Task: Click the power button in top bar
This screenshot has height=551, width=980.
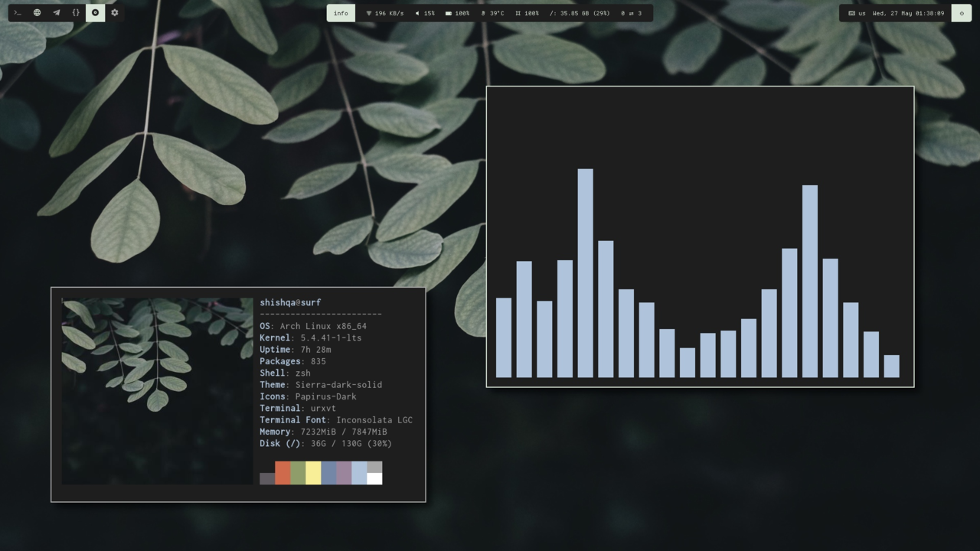Action: pos(962,13)
